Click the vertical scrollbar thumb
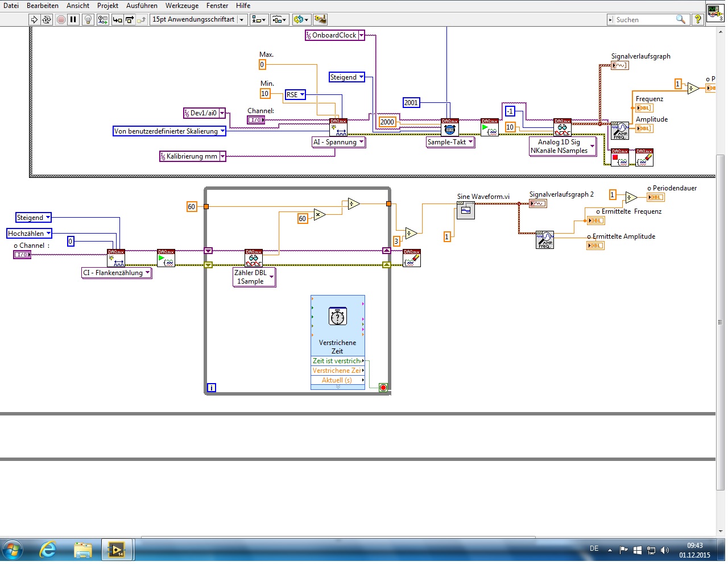This screenshot has width=728, height=582. pyautogui.click(x=720, y=321)
